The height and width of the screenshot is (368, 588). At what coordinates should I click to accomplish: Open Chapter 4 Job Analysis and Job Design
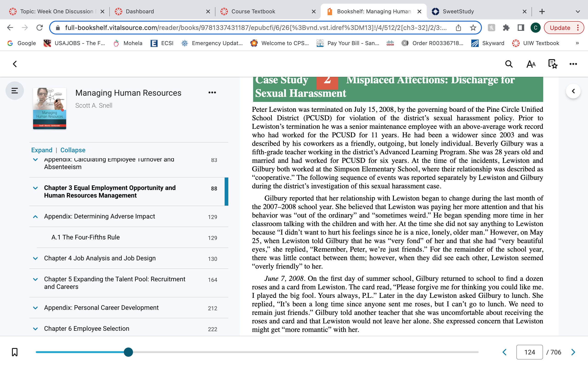100,258
